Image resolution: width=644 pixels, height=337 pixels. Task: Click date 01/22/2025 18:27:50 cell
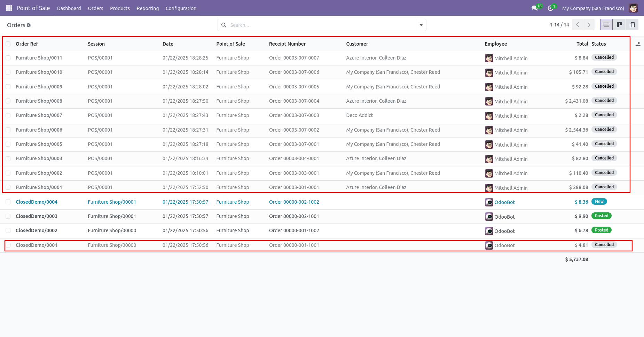(185, 101)
